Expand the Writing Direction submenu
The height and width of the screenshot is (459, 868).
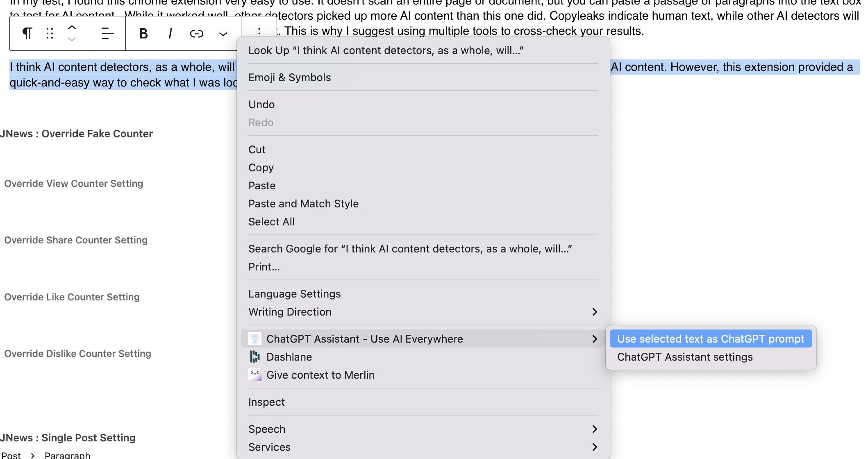[595, 312]
